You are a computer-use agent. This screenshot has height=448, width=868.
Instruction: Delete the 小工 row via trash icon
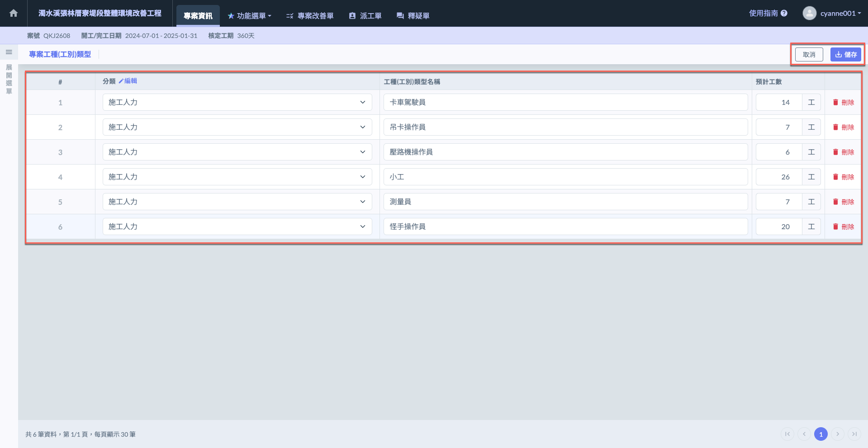835,177
